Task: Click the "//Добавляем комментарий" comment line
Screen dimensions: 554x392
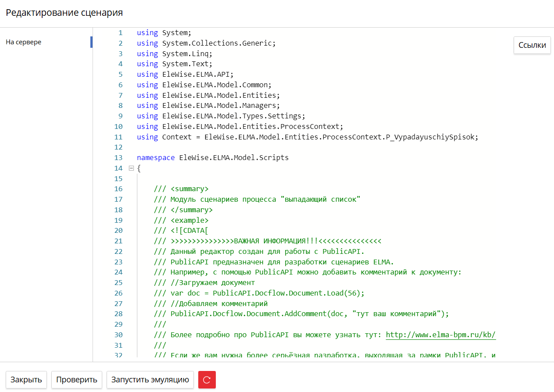Action: click(x=211, y=303)
